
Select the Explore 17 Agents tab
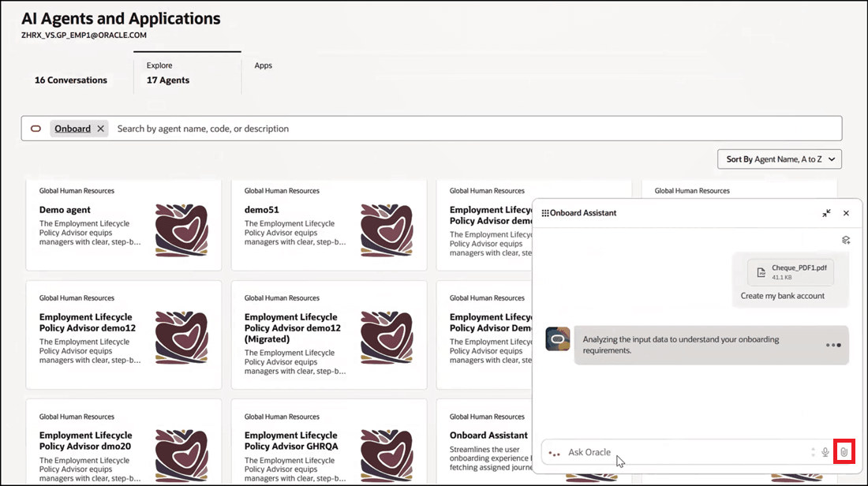point(187,73)
